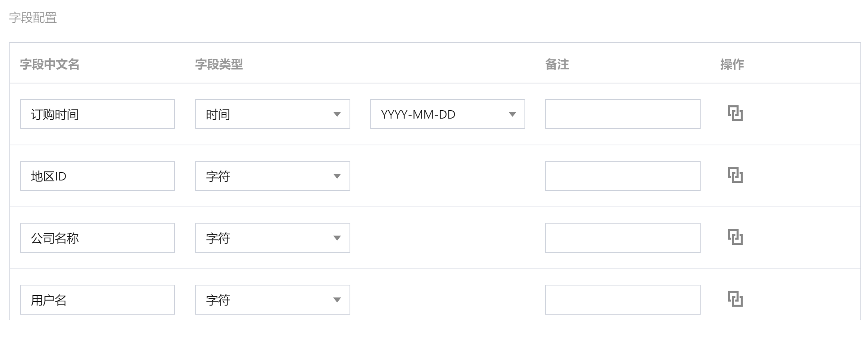
Task: Click the 字段类型 column header
Action: pos(218,64)
